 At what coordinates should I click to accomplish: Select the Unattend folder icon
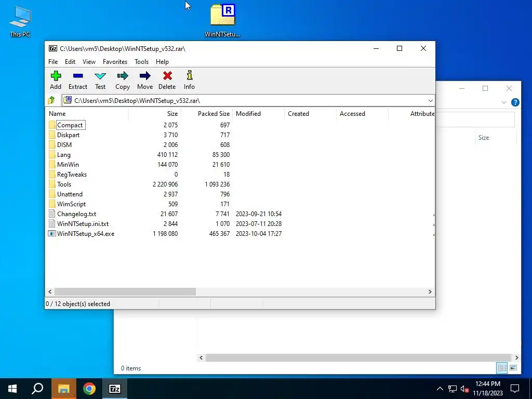(x=52, y=194)
